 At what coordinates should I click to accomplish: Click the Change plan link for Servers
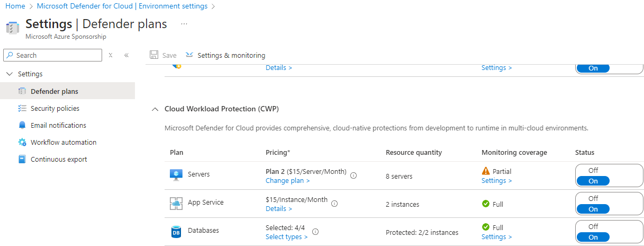[x=287, y=181]
